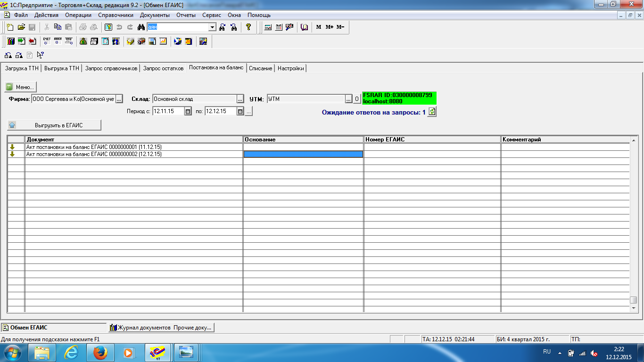Open the Действия menu
This screenshot has width=644, height=362.
pyautogui.click(x=46, y=15)
